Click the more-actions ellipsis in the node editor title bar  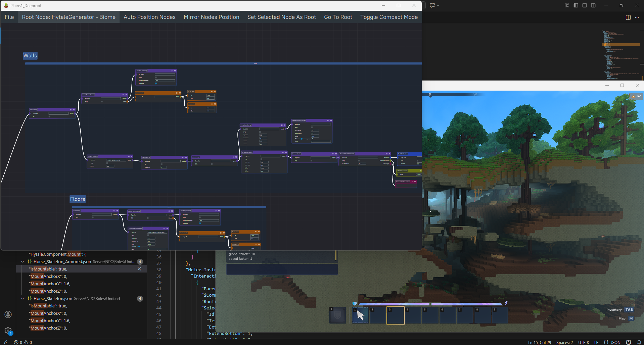(637, 17)
